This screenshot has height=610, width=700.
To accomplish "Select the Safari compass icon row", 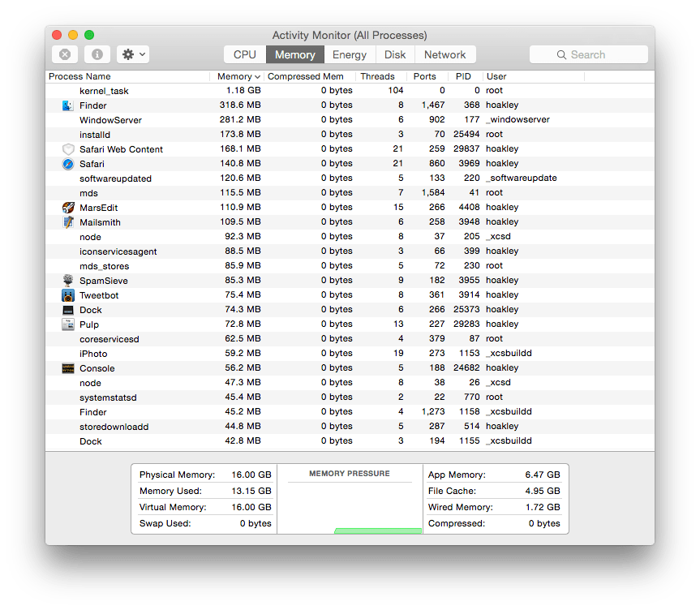I will click(x=68, y=164).
